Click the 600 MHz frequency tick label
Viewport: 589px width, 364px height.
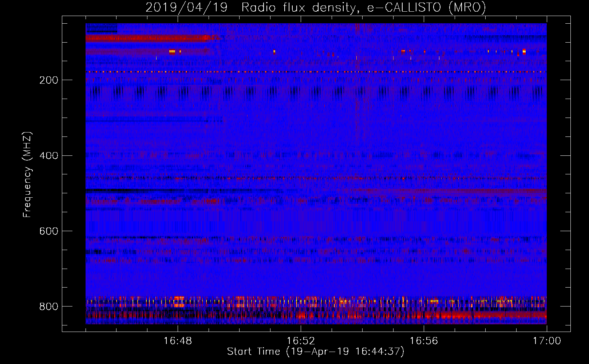click(x=49, y=231)
